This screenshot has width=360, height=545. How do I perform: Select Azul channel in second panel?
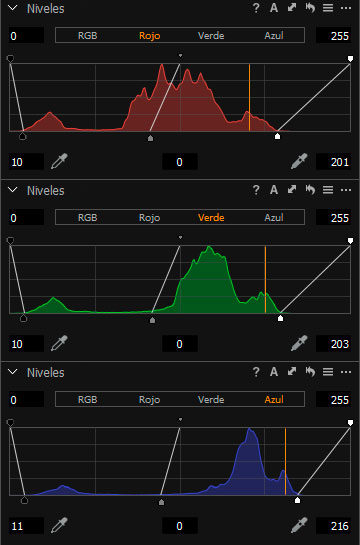pos(274,218)
